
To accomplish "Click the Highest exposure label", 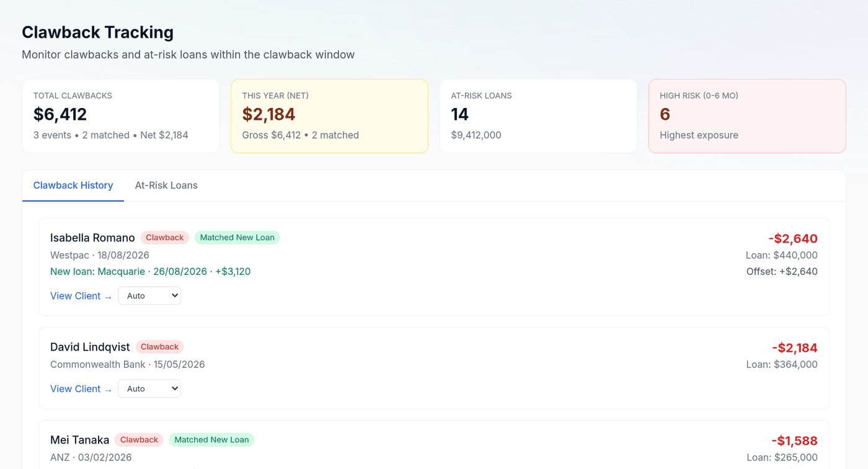I will point(699,135).
